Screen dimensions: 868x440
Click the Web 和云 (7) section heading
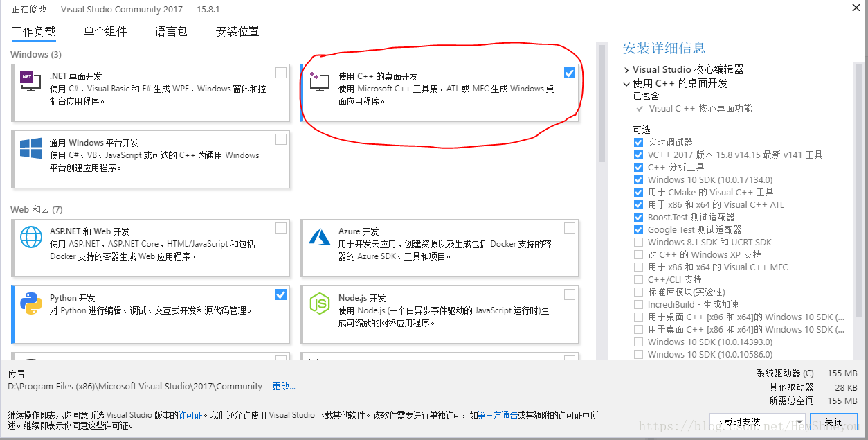pos(37,209)
